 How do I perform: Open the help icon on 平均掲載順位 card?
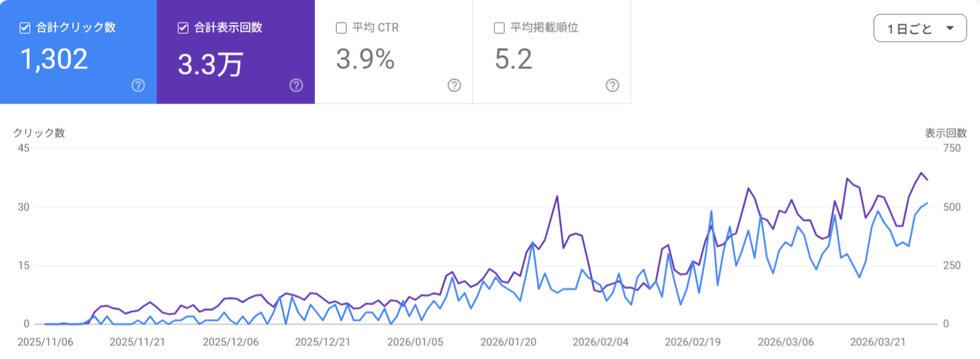613,85
